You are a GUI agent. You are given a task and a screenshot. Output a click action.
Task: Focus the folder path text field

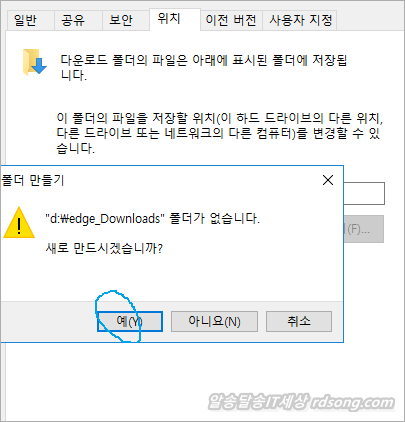coord(364,193)
